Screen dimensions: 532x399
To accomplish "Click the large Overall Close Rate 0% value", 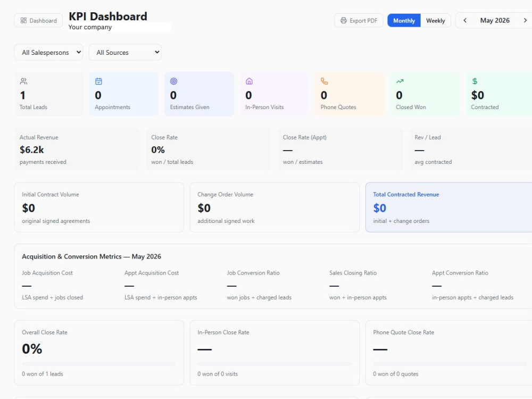I will pos(32,349).
